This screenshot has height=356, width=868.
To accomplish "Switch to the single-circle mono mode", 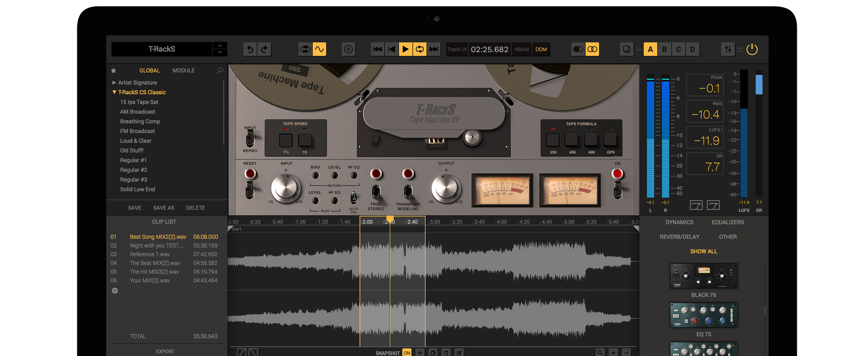I will (x=578, y=49).
